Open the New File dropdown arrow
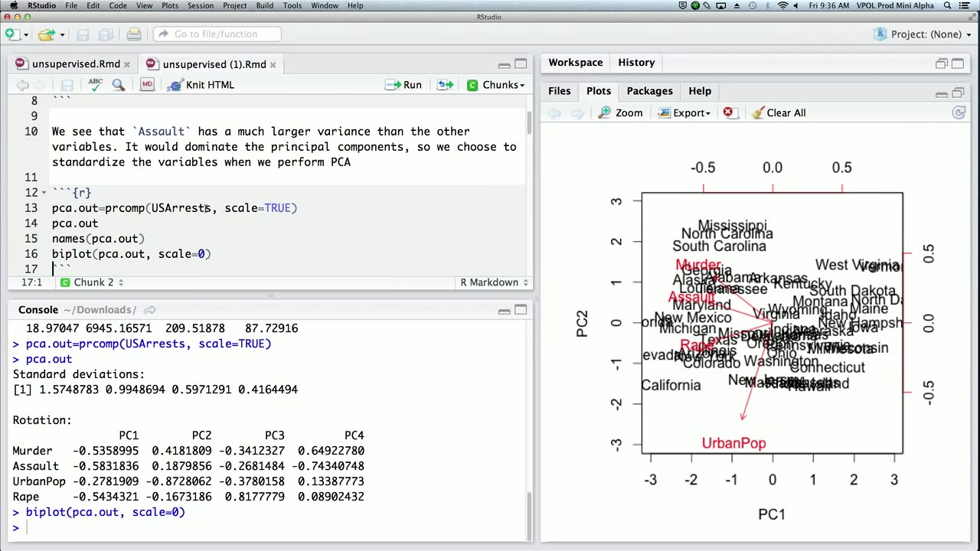 point(25,34)
